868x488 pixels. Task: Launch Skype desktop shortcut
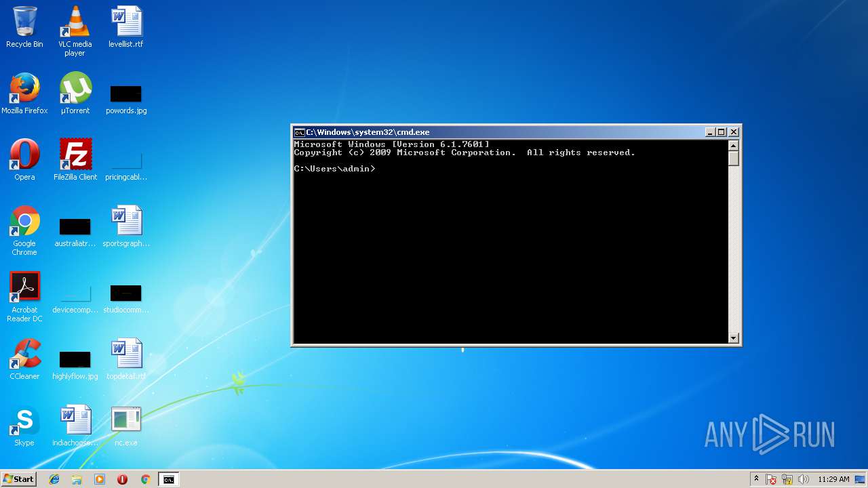click(24, 426)
